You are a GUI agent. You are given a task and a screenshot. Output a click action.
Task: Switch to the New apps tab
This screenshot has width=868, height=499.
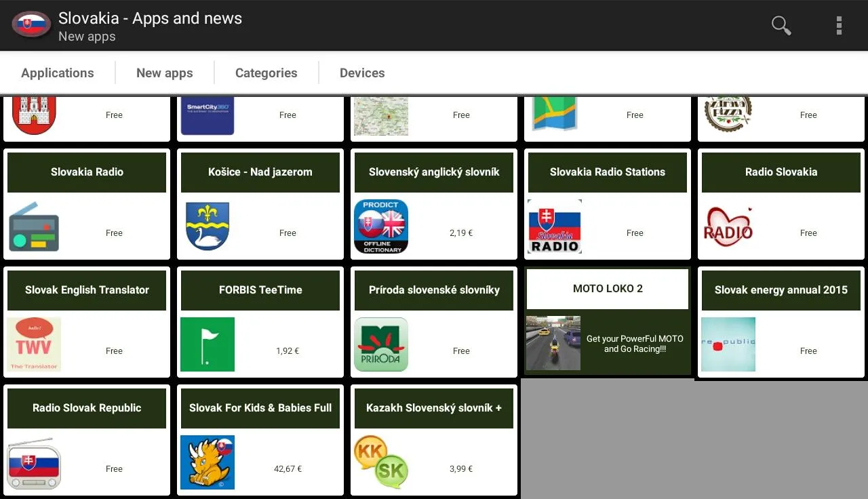[x=165, y=73]
